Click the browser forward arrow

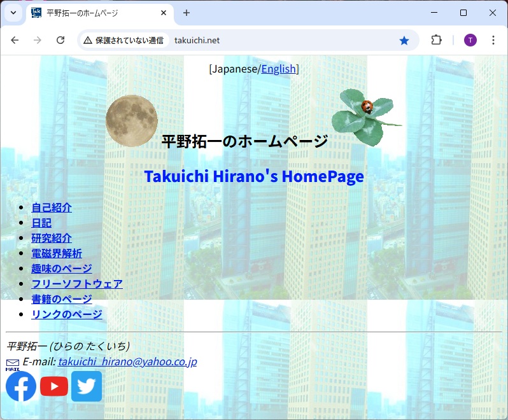pyautogui.click(x=38, y=40)
